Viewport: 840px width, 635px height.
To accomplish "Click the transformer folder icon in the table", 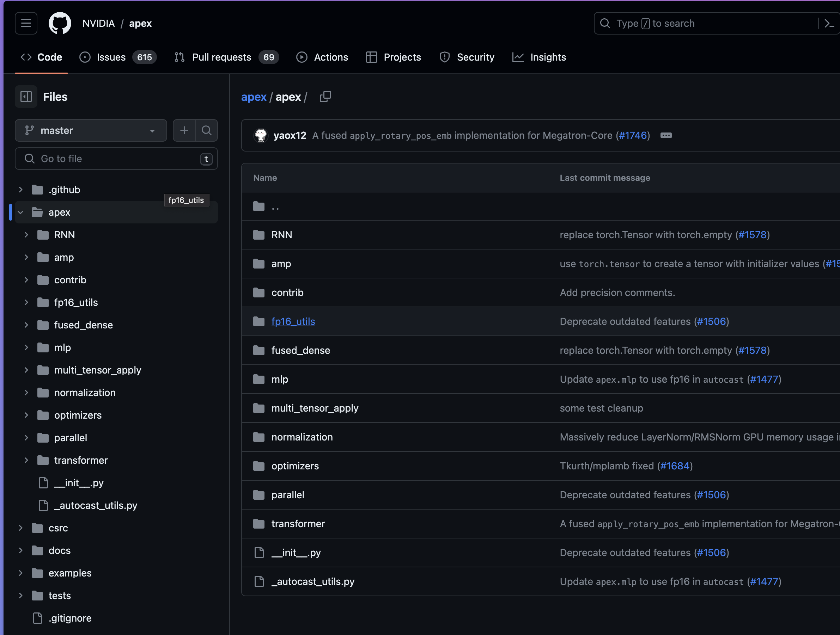I will pyautogui.click(x=259, y=524).
